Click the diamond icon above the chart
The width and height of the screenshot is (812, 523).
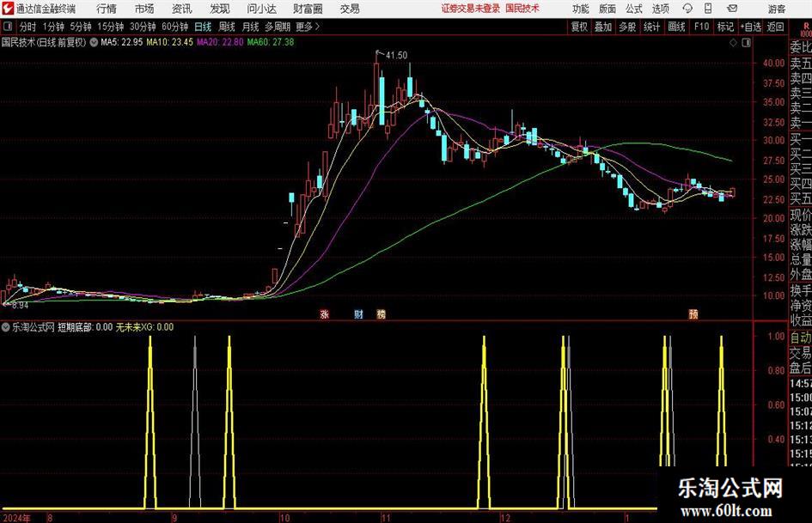(x=733, y=42)
